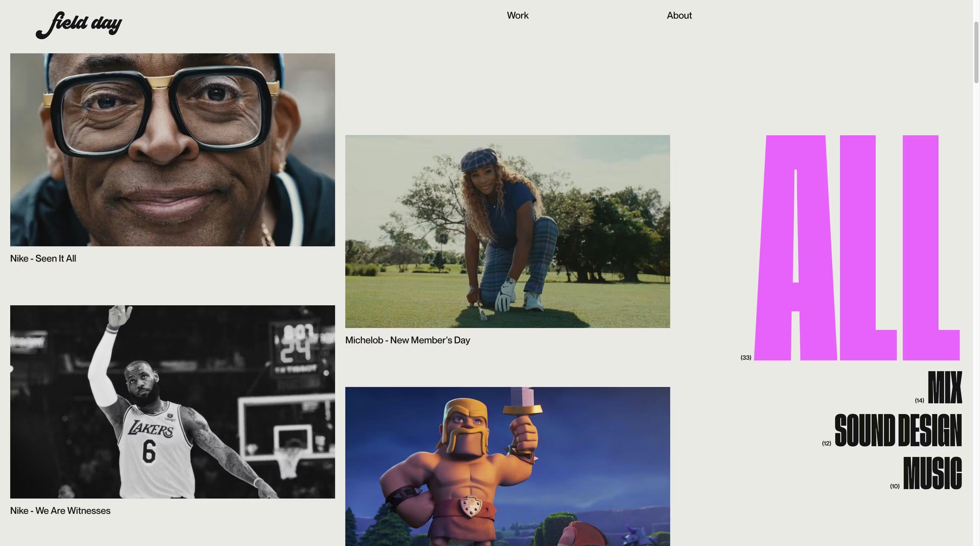Click the field day logo

pos(79,25)
